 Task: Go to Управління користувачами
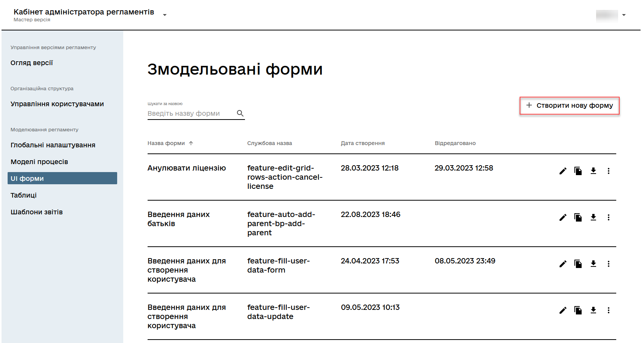(x=57, y=104)
